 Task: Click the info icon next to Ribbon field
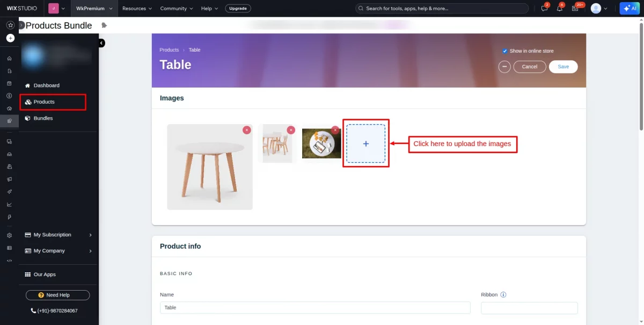pos(503,294)
